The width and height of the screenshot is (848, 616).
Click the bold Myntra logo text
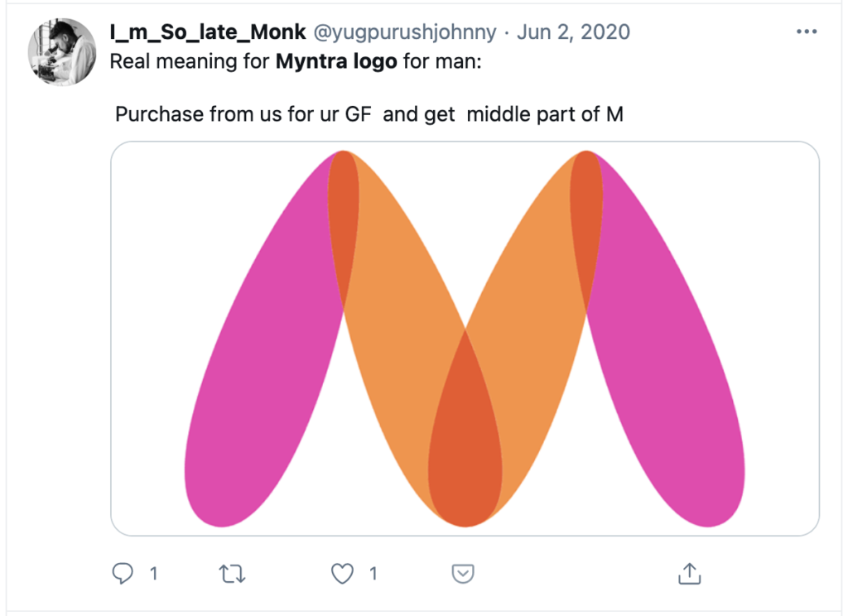point(336,61)
